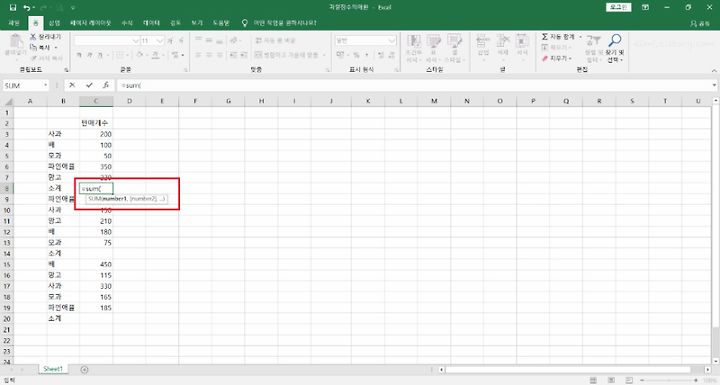Switch to the View (보기) tab
Image resolution: width=720 pixels, height=385 pixels.
197,23
